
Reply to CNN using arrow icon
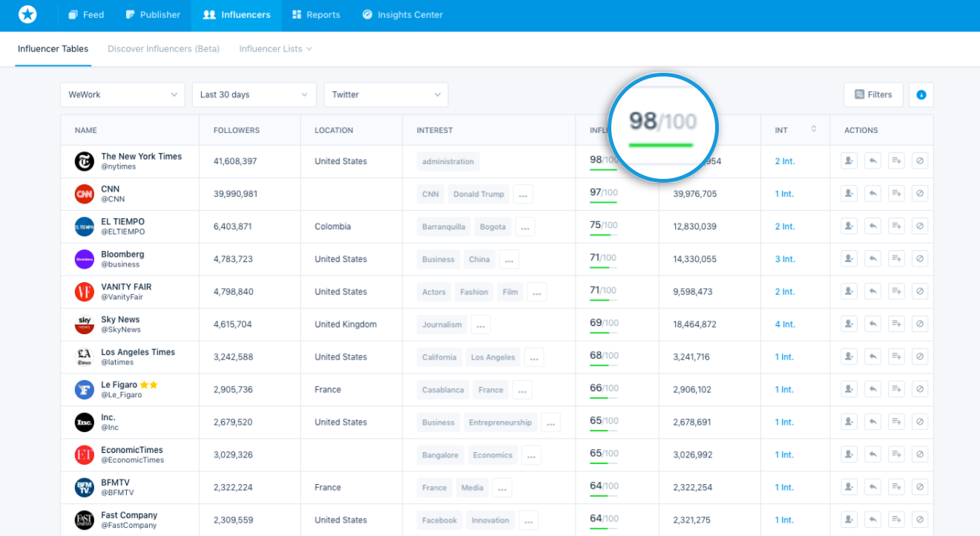pos(873,194)
